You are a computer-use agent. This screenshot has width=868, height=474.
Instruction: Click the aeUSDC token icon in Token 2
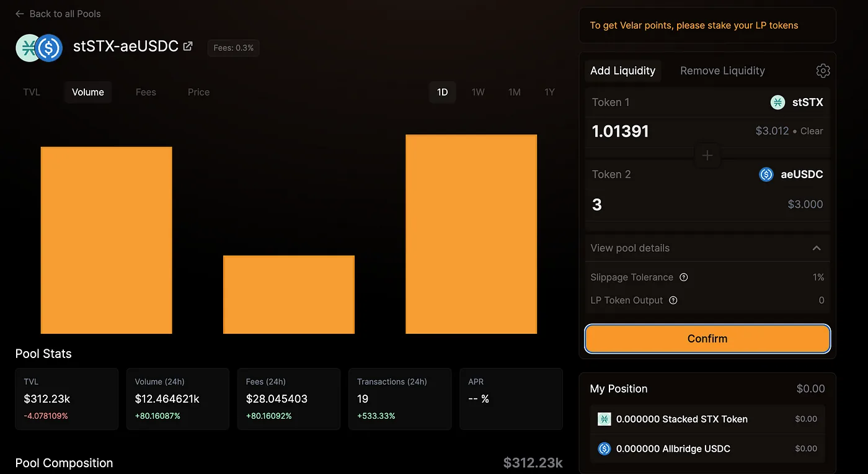pyautogui.click(x=766, y=174)
